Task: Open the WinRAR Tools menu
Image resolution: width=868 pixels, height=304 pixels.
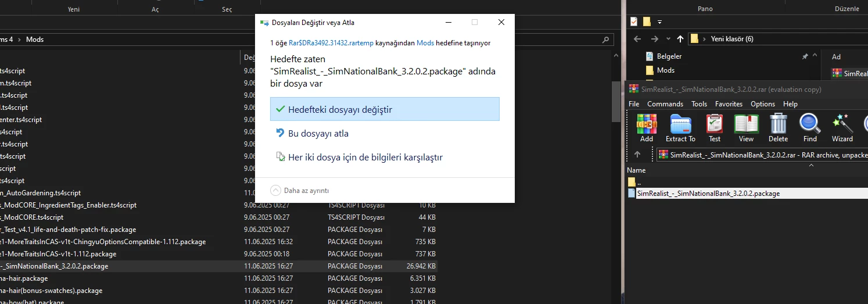Action: pyautogui.click(x=699, y=104)
